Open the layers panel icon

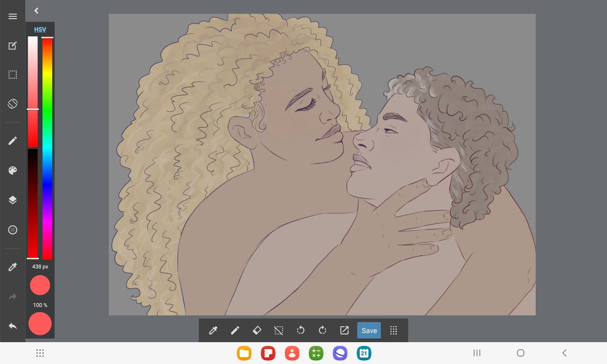pos(13,200)
